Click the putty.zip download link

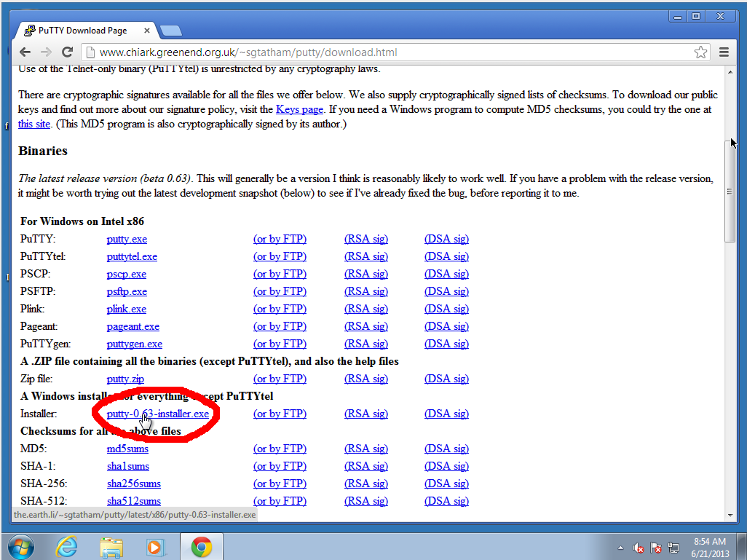click(x=125, y=379)
